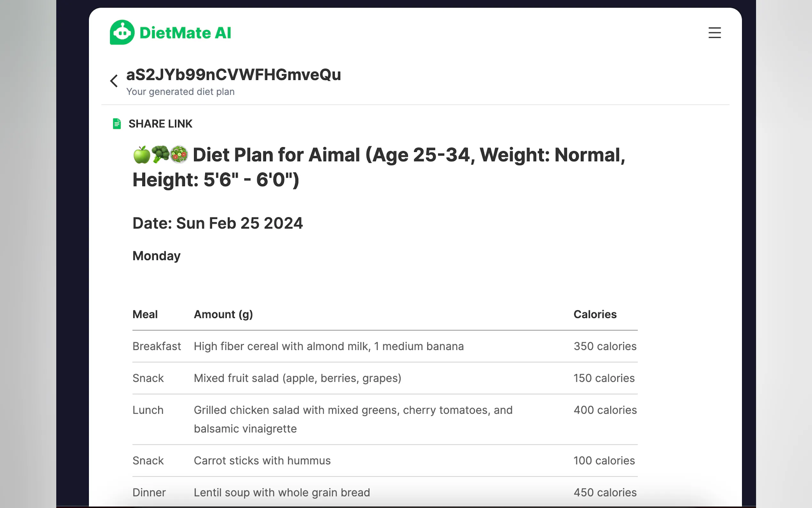Viewport: 812px width, 508px height.
Task: Click the broccoli emoji in heading
Action: [160, 155]
